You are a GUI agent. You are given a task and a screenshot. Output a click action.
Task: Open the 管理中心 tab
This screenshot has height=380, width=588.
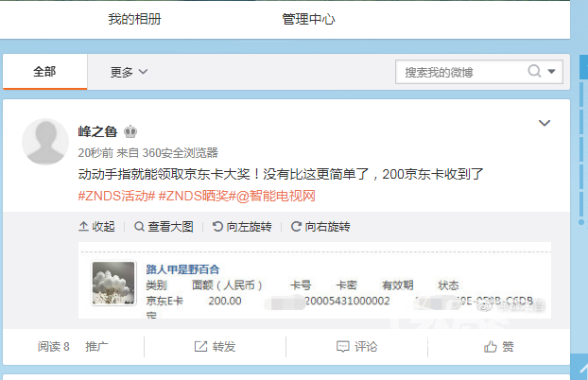(x=308, y=19)
